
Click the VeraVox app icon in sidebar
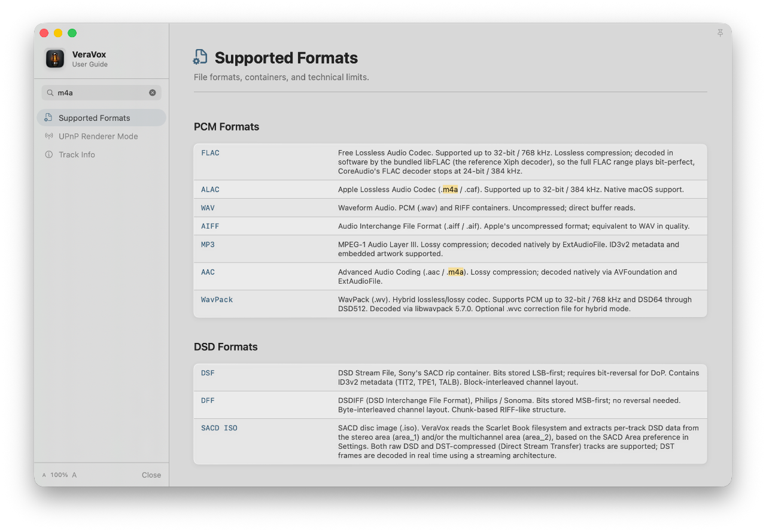point(55,58)
